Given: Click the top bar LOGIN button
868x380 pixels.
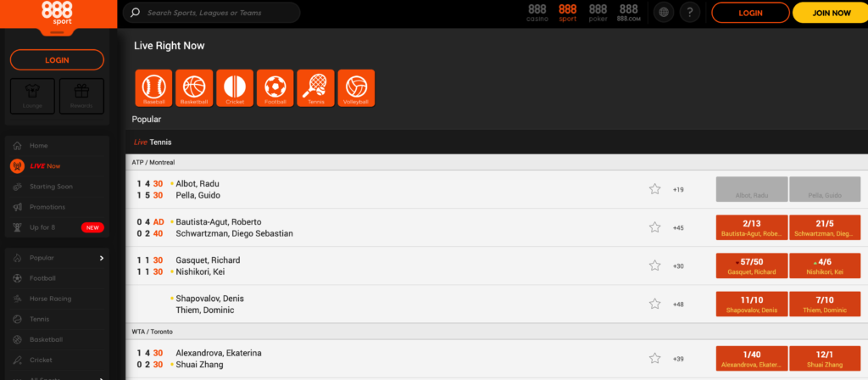Looking at the screenshot, I should [750, 13].
